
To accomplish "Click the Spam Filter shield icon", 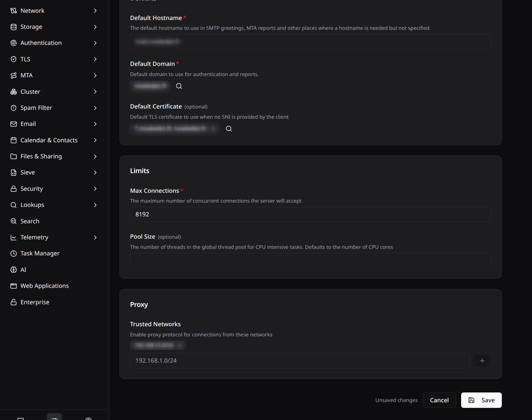I will (14, 108).
